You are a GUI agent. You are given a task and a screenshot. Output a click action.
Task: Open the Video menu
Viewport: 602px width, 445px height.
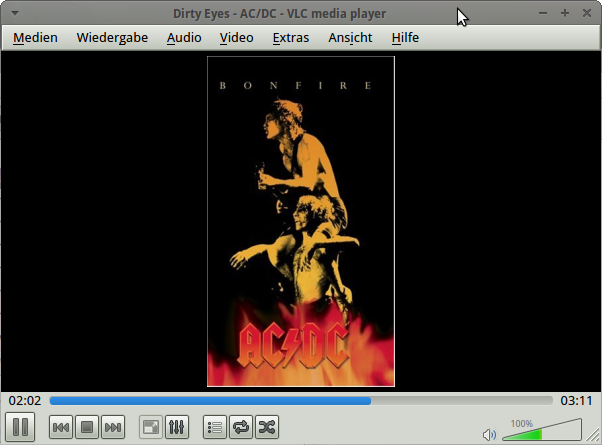pos(236,38)
